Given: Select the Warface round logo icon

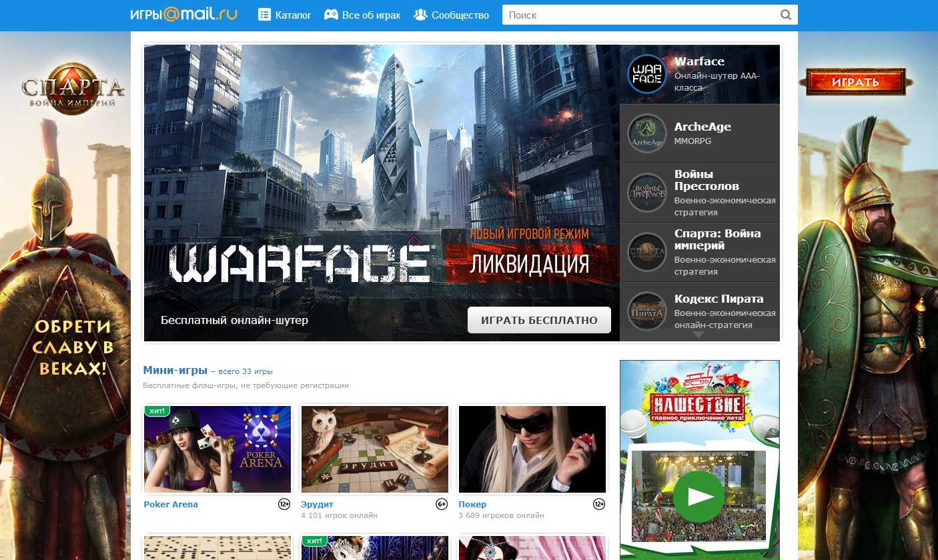Looking at the screenshot, I should point(647,74).
